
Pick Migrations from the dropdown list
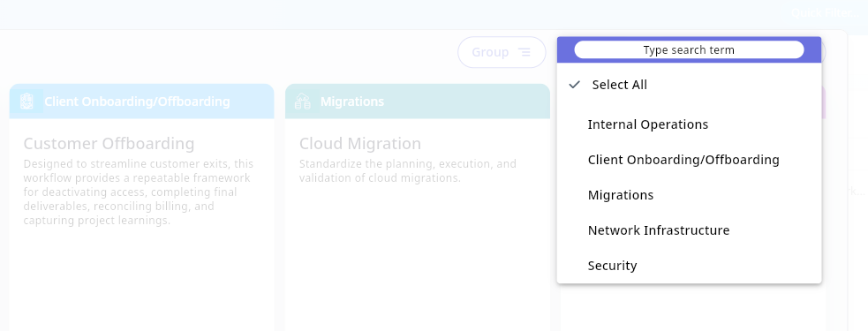(x=690, y=195)
